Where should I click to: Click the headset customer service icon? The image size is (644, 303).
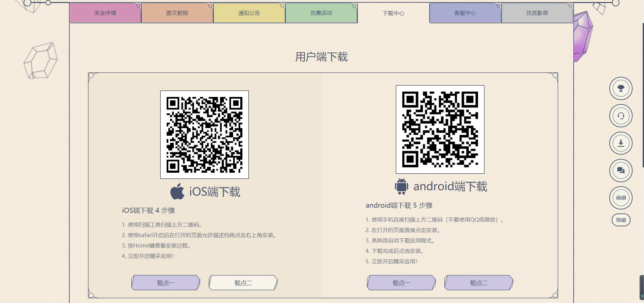click(621, 116)
